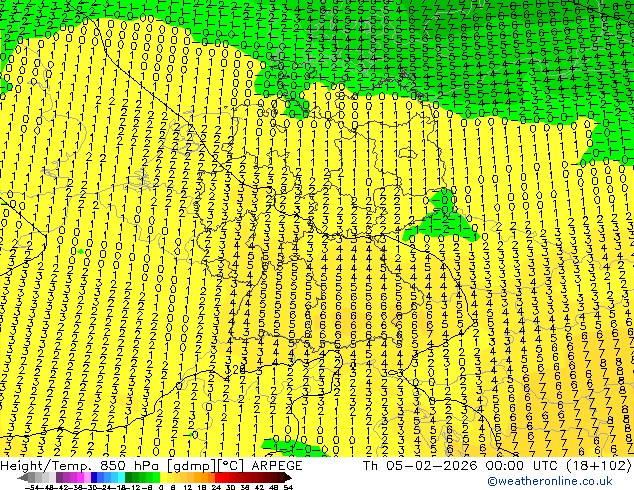
Task: Click the legend label 54 at the scale end
Action: click(x=288, y=488)
